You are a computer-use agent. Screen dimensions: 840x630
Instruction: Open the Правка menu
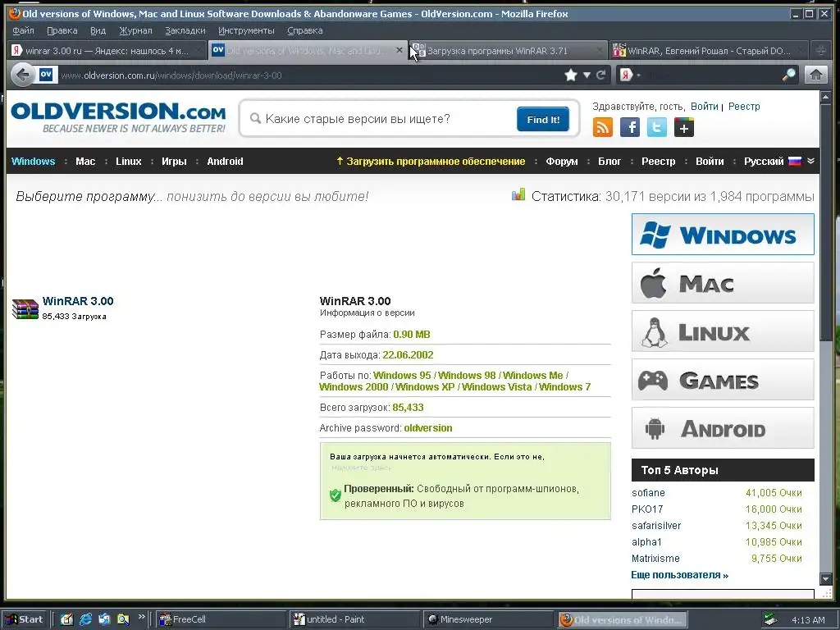(62, 30)
